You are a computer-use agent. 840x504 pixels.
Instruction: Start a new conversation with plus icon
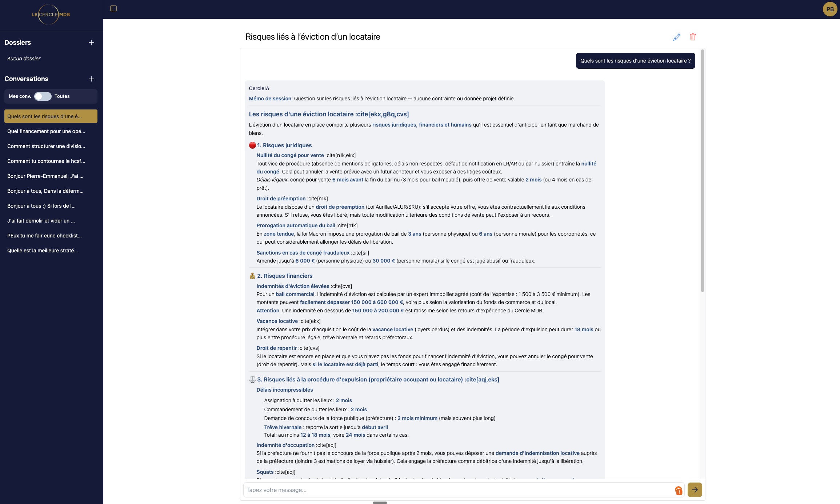coord(91,79)
